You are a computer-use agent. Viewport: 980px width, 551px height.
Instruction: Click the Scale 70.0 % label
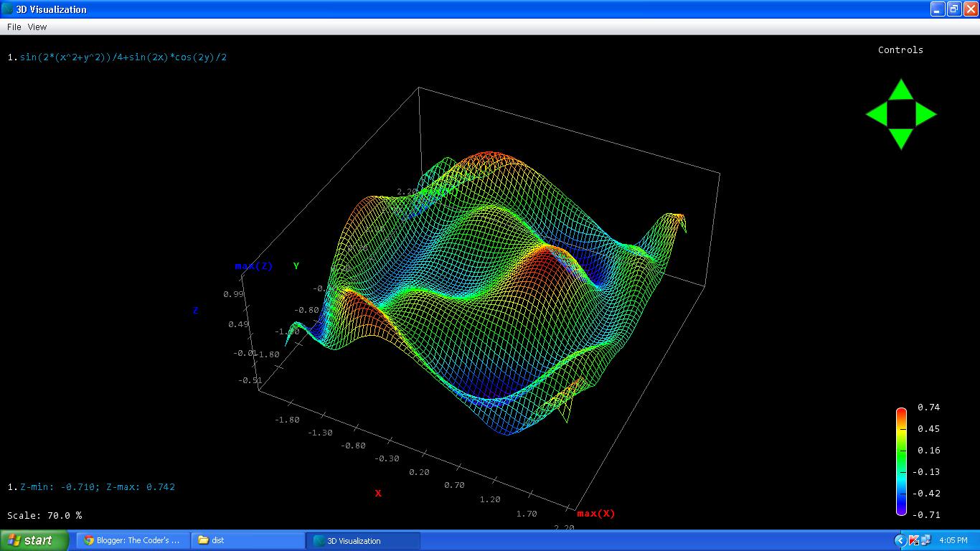coord(44,515)
